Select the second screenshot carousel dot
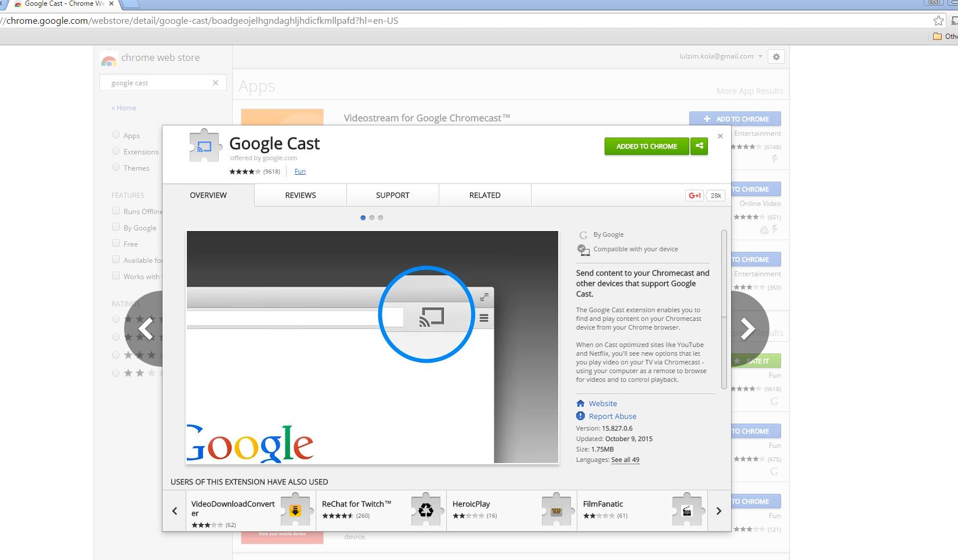Screen dimensions: 958x560 (x=372, y=218)
